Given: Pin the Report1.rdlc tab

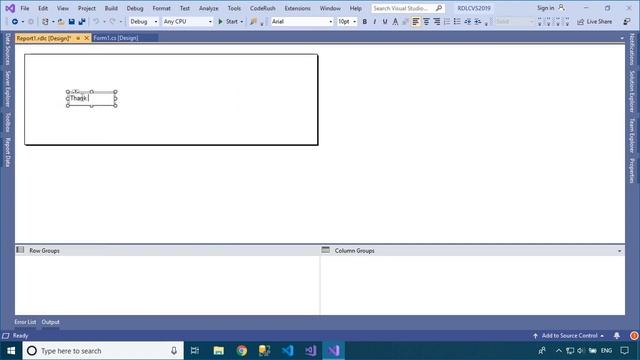Looking at the screenshot, I should pyautogui.click(x=78, y=38).
